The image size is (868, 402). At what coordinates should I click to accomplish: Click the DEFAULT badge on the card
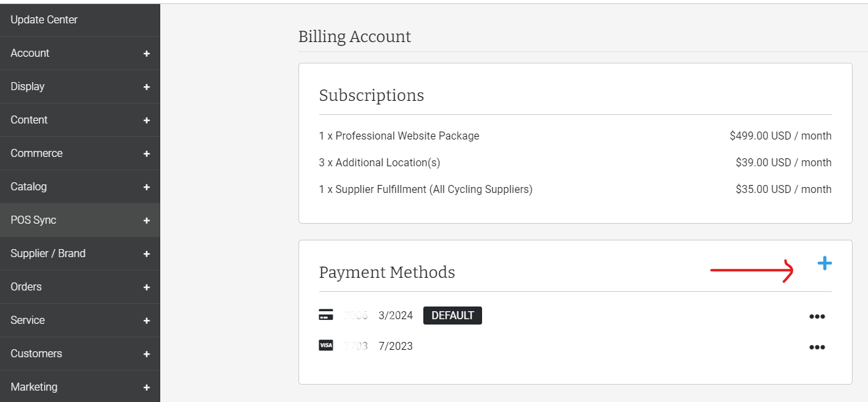click(x=452, y=315)
